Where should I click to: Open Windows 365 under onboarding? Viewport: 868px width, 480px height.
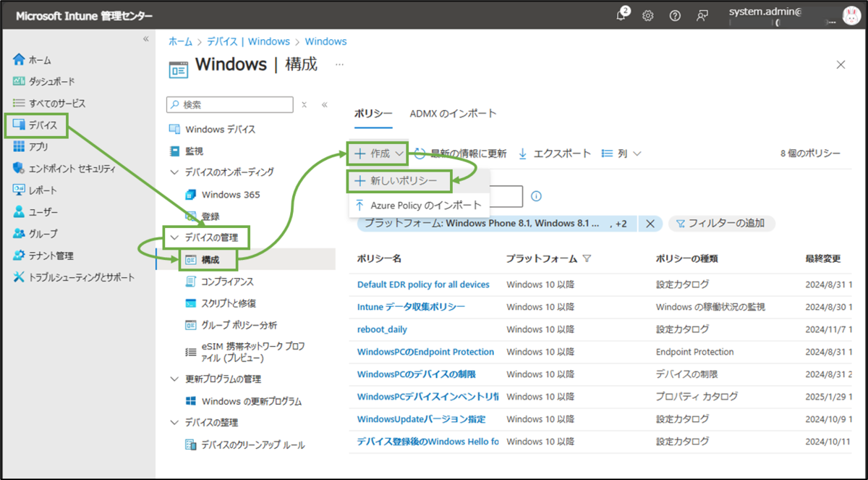coord(223,195)
